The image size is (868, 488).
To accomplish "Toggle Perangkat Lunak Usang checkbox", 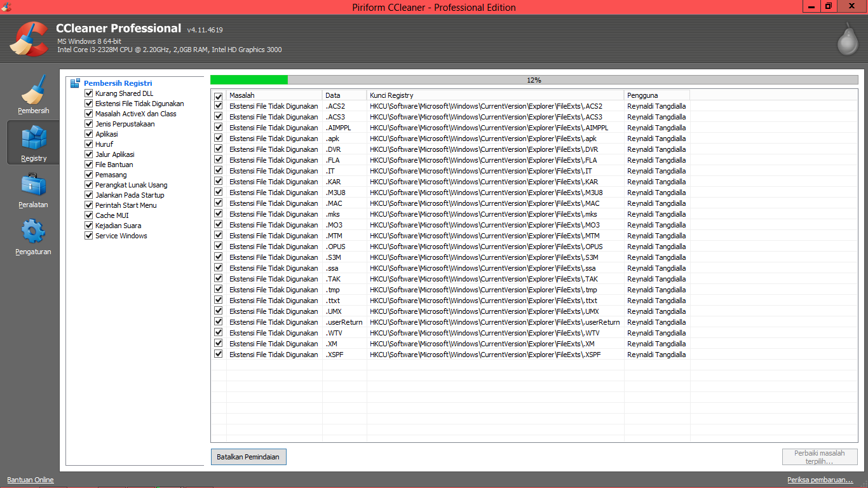I will point(89,185).
